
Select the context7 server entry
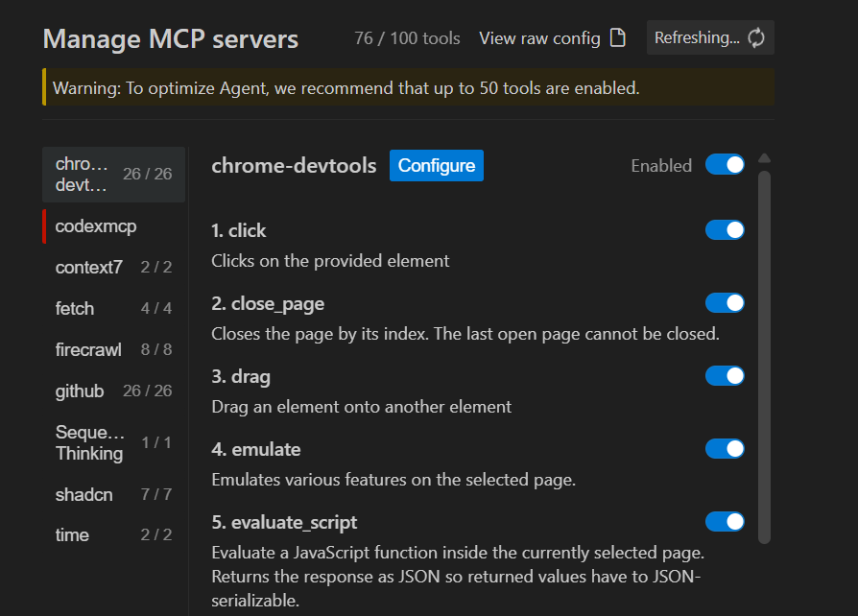coord(114,267)
